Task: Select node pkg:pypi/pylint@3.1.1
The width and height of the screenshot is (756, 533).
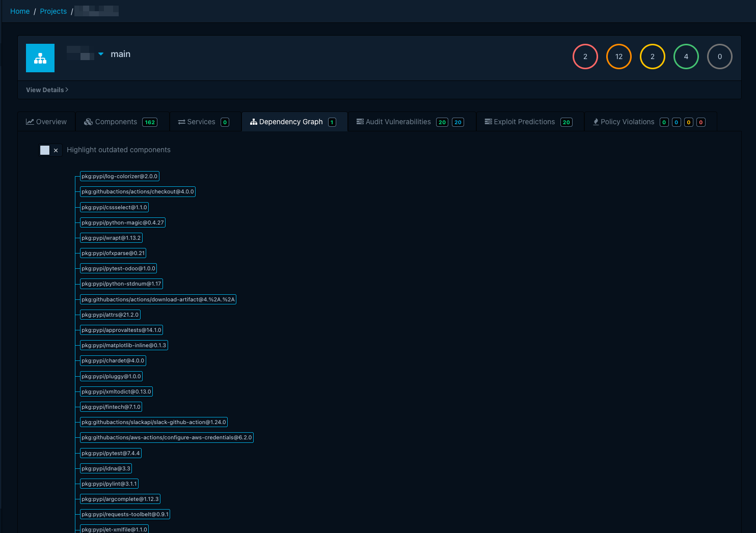Action: tap(109, 484)
